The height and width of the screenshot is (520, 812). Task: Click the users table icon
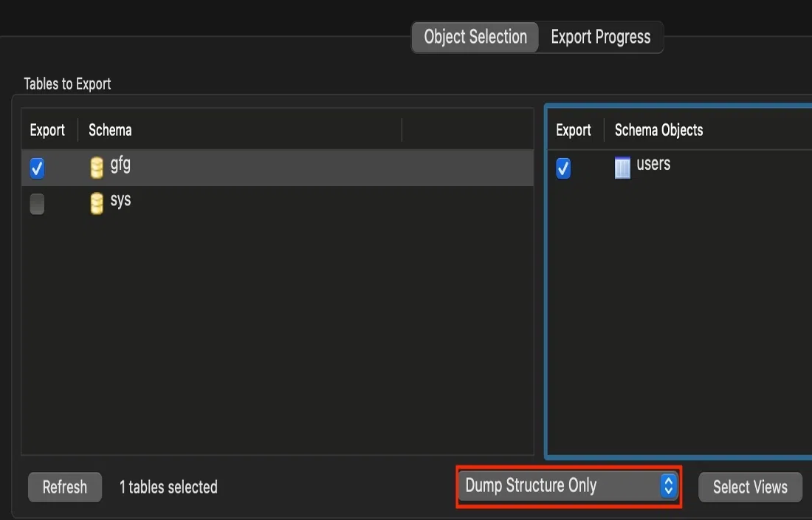click(623, 168)
